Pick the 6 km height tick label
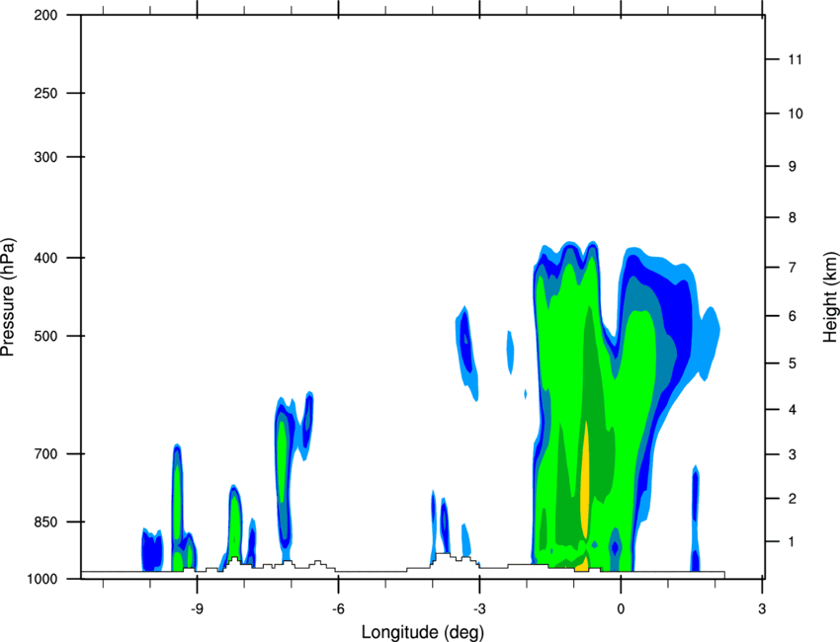The image size is (840, 642). click(x=793, y=316)
